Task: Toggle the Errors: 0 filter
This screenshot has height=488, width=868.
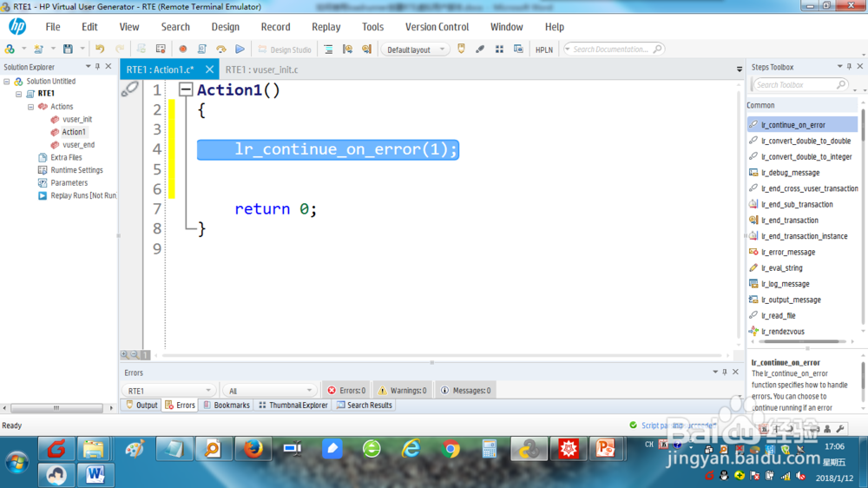Action: pyautogui.click(x=346, y=391)
